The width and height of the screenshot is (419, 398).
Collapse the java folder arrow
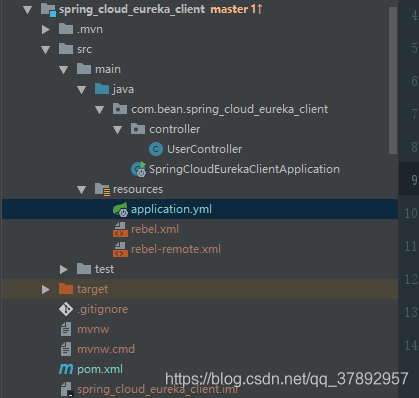[x=82, y=90]
